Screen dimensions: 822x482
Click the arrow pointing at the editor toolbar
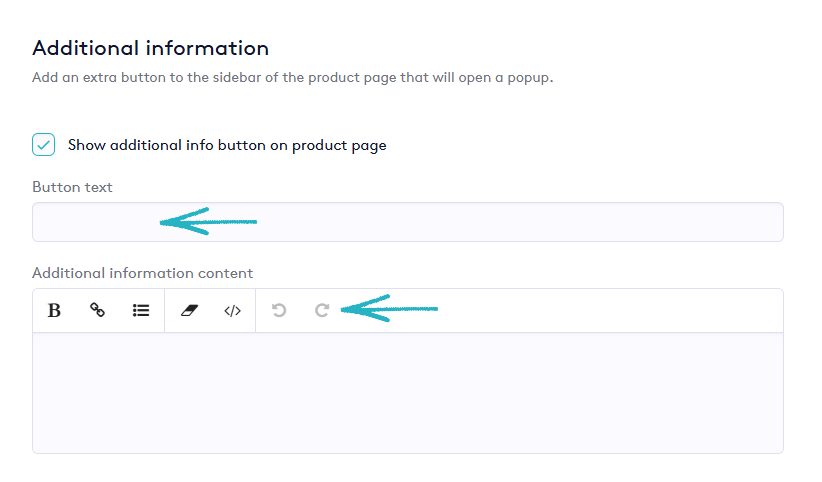point(388,309)
